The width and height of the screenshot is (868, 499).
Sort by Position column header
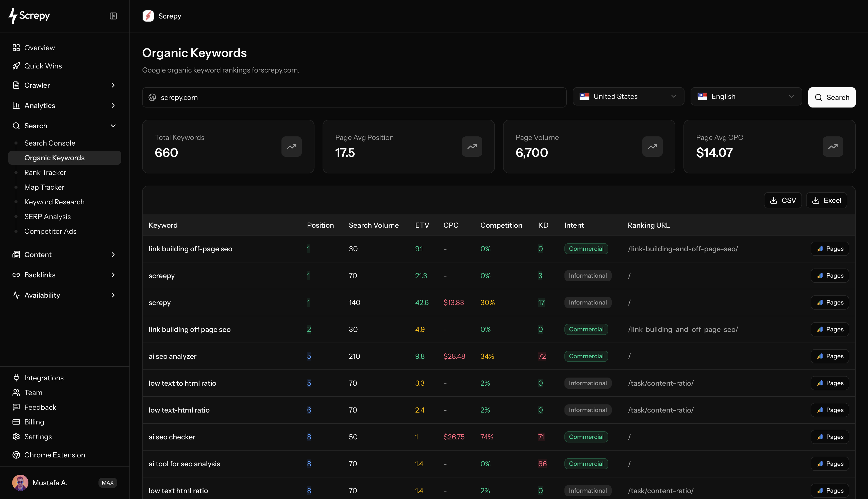[x=320, y=225]
